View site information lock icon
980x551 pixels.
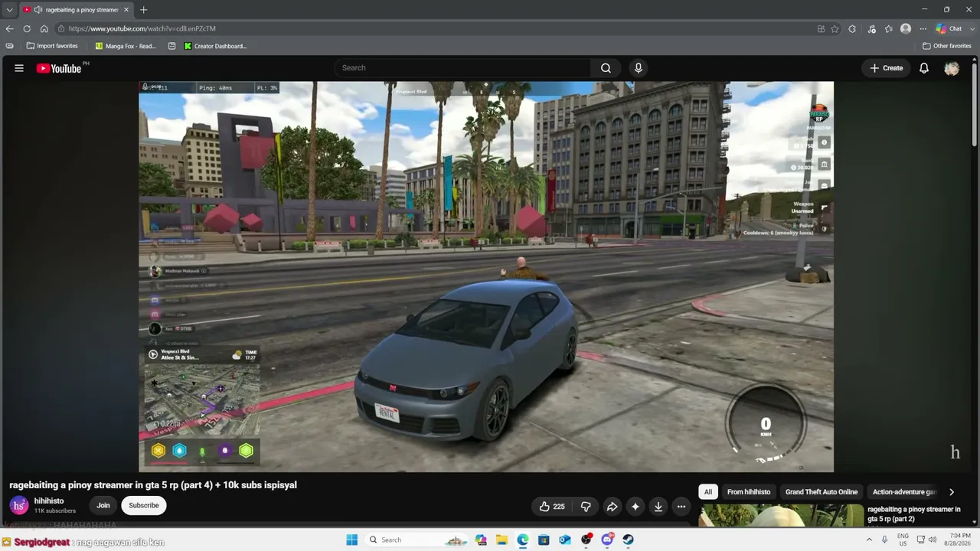[60, 28]
